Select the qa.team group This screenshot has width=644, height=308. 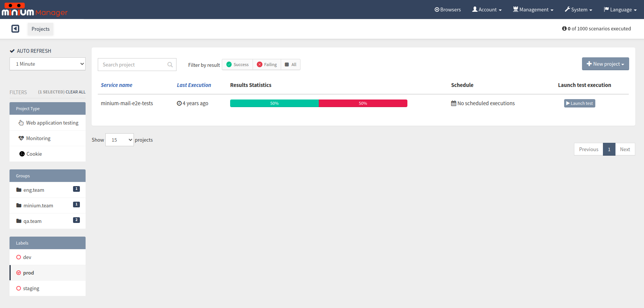point(48,221)
